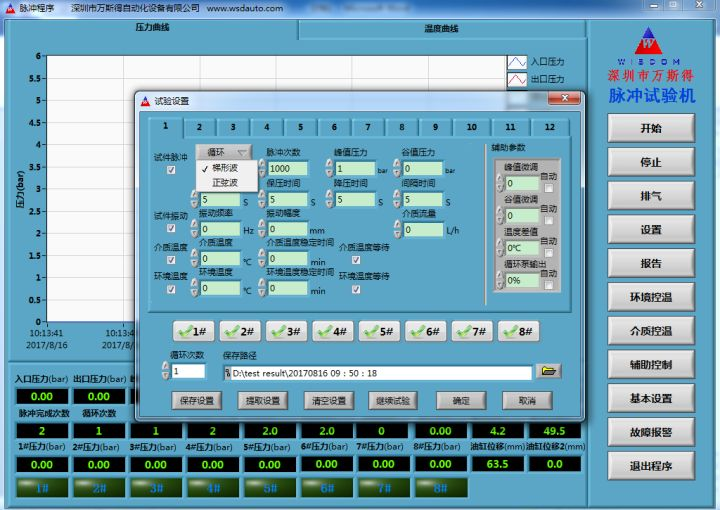Click the 循环次数 stepper arrows
Screen dimensions: 720x510
(x=166, y=370)
